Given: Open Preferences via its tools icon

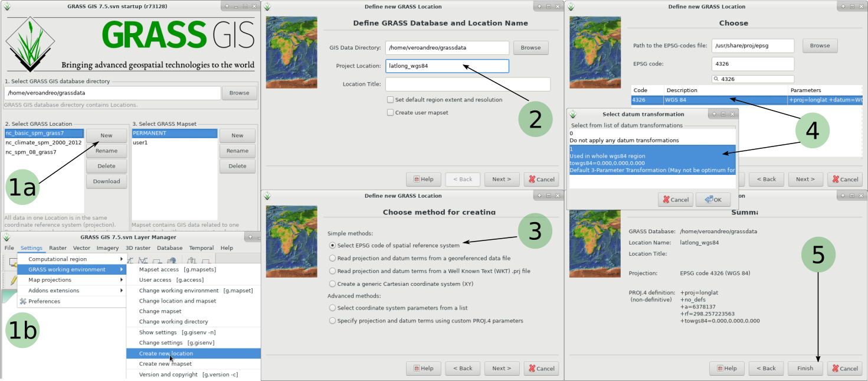Looking at the screenshot, I should [23, 301].
